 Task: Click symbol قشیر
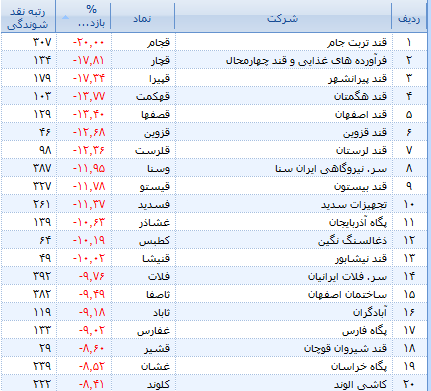coord(157,348)
